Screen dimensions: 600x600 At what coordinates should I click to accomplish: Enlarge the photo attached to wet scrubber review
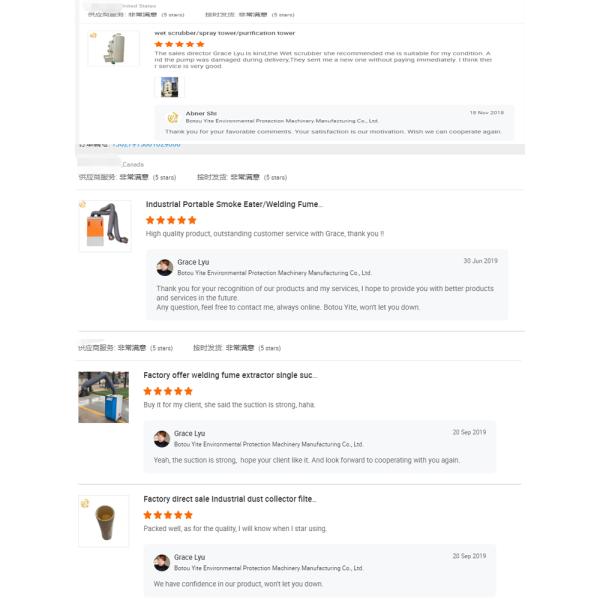point(169,87)
